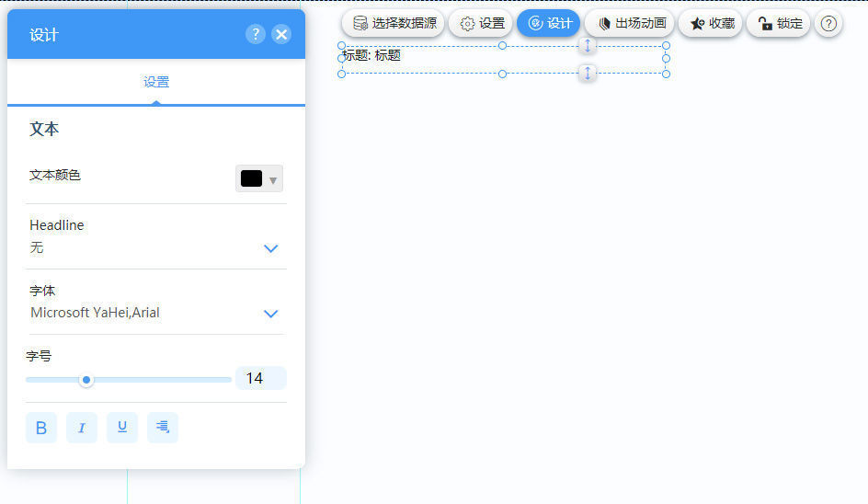Click the 字号 font size slider handle
The width and height of the screenshot is (868, 504).
tap(86, 380)
